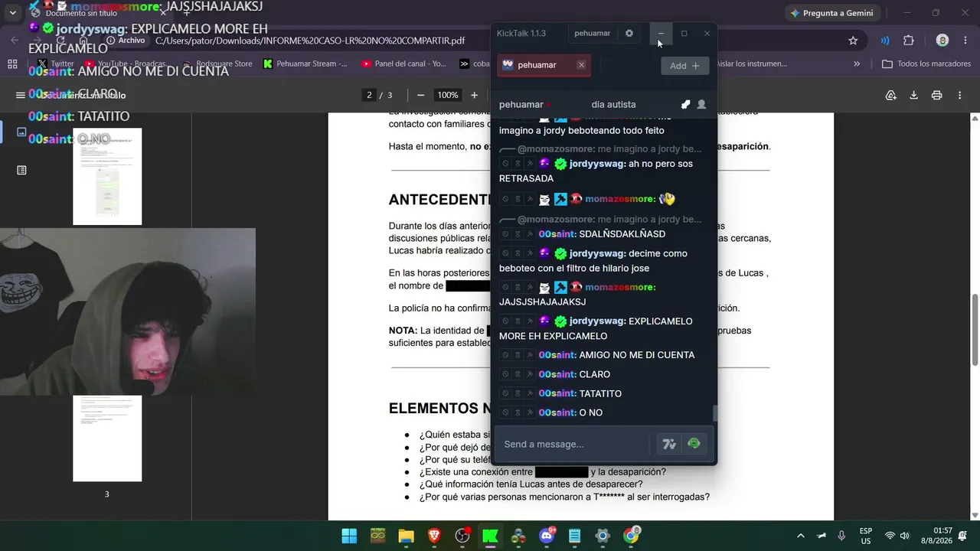Viewport: 980px width, 551px height.
Task: Open the PDF viewer more actions menu
Action: coord(959,95)
